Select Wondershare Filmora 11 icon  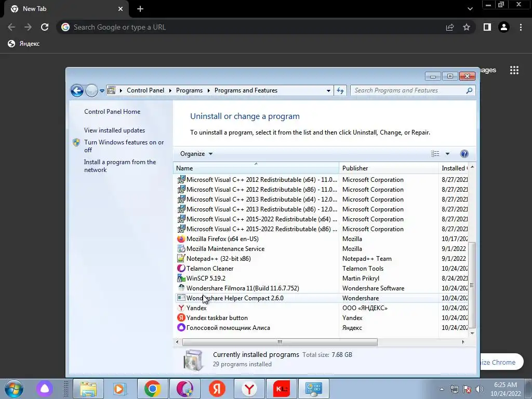(x=181, y=288)
